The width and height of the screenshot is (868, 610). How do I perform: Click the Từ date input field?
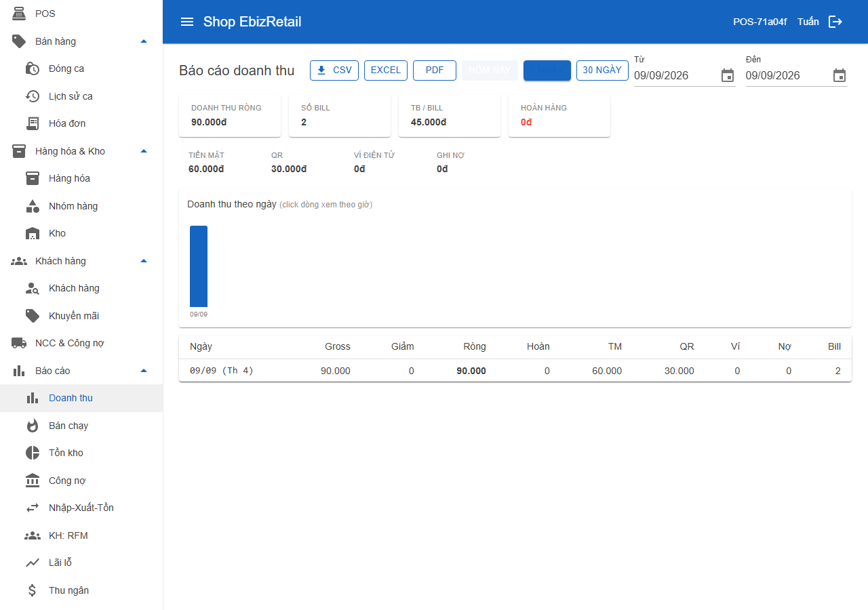tap(675, 75)
